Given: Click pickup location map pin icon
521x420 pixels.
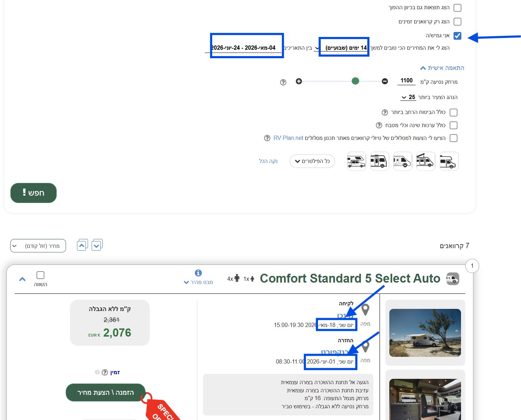Looking at the screenshot, I should coord(365,310).
